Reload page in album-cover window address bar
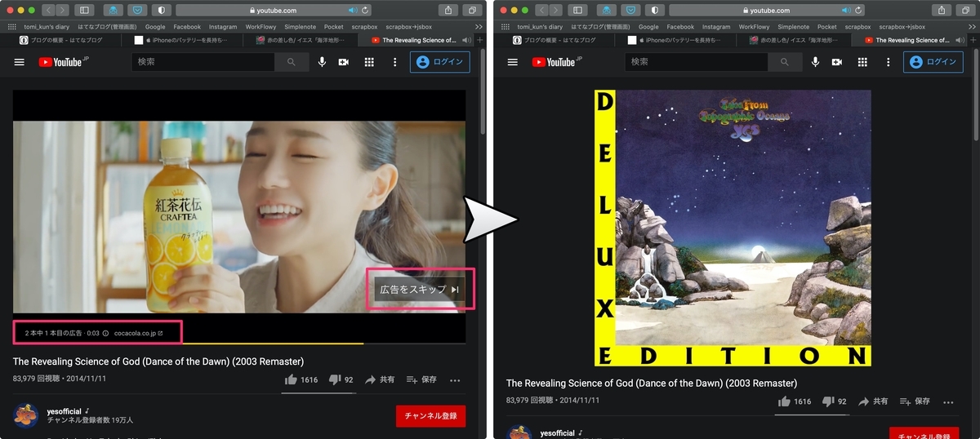This screenshot has height=439, width=980. click(859, 11)
